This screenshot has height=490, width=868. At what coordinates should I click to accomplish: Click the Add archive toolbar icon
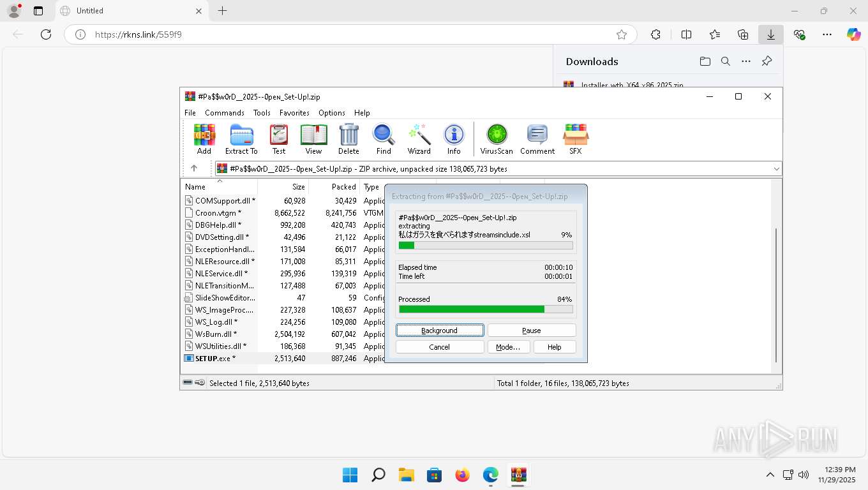tap(204, 139)
